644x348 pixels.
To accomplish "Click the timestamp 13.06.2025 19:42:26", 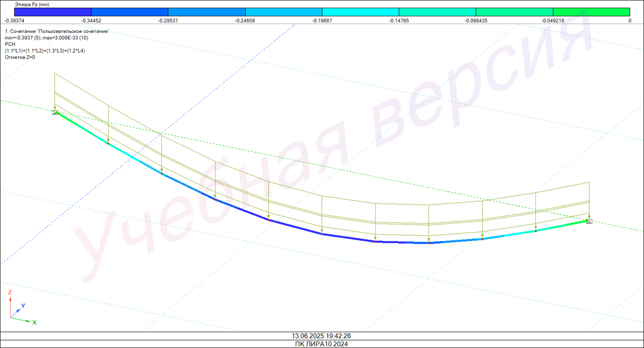I will [x=321, y=336].
